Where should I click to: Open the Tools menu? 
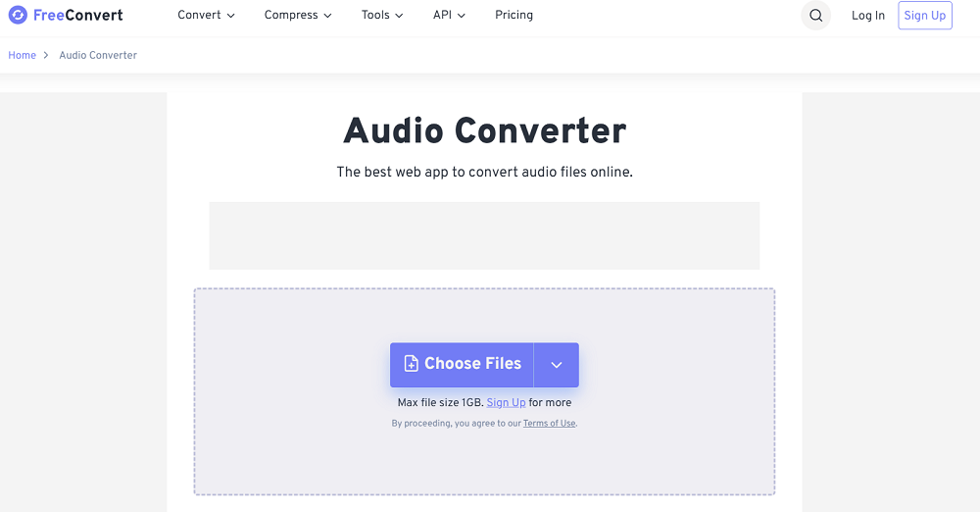tap(382, 15)
